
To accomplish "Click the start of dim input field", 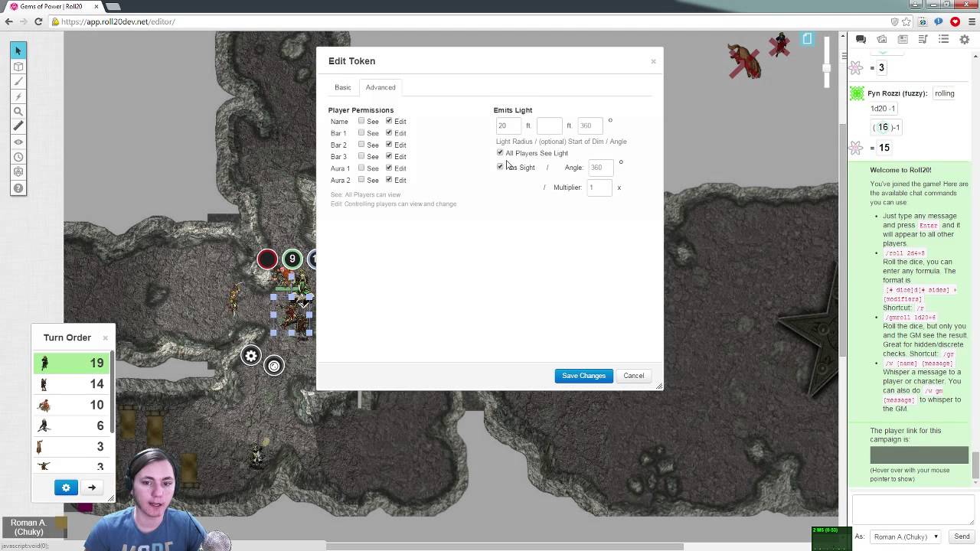I will click(549, 126).
